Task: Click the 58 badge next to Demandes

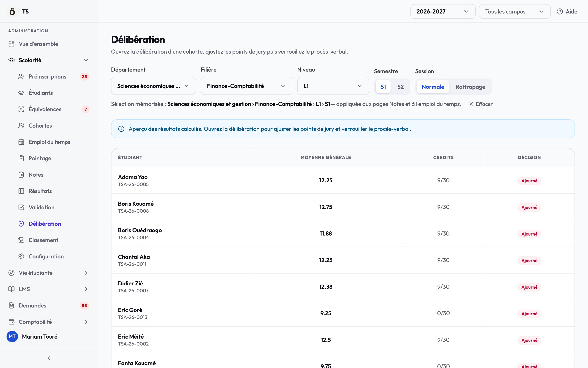Action: (84, 305)
